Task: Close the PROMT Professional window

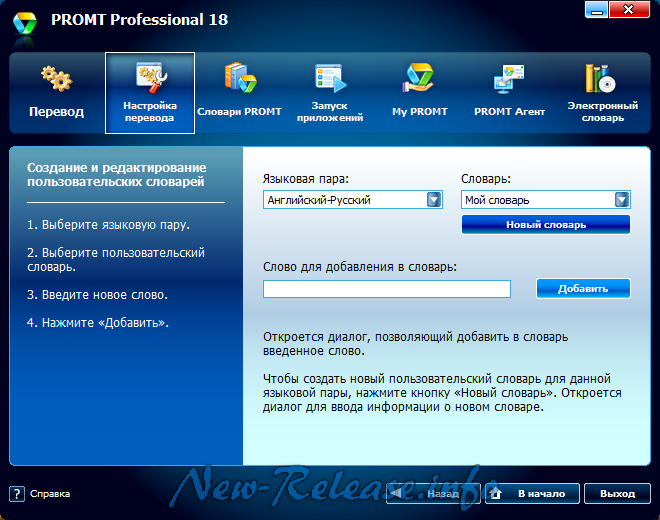Action: (629, 9)
